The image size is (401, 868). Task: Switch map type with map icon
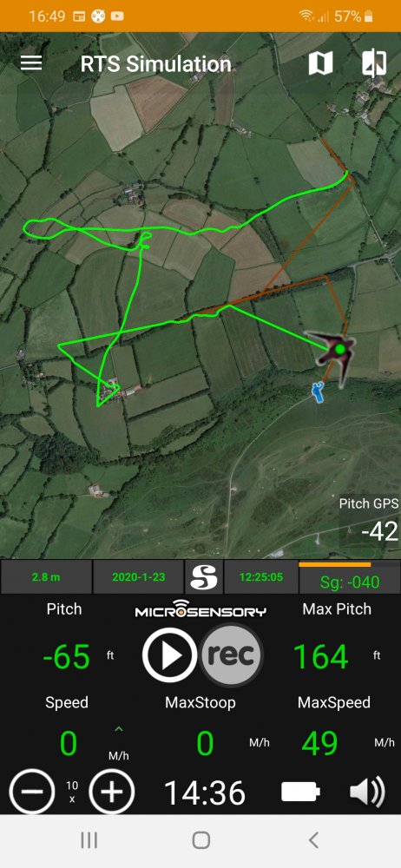pos(320,63)
